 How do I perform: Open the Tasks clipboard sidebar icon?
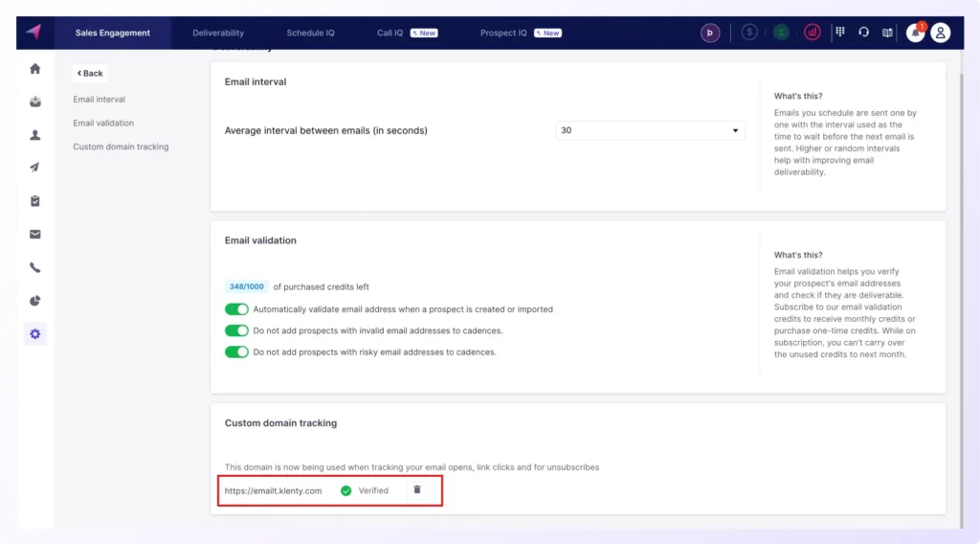[x=35, y=201]
